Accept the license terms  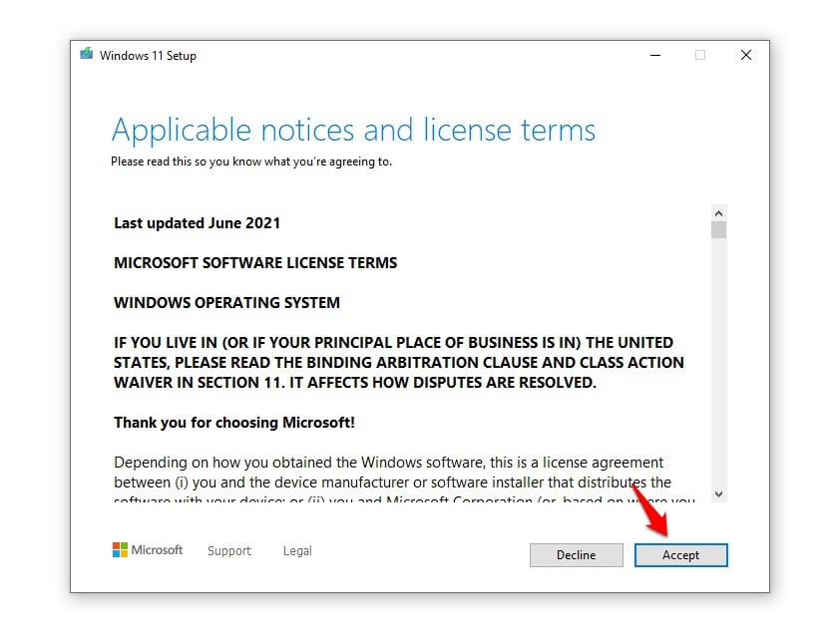point(681,555)
